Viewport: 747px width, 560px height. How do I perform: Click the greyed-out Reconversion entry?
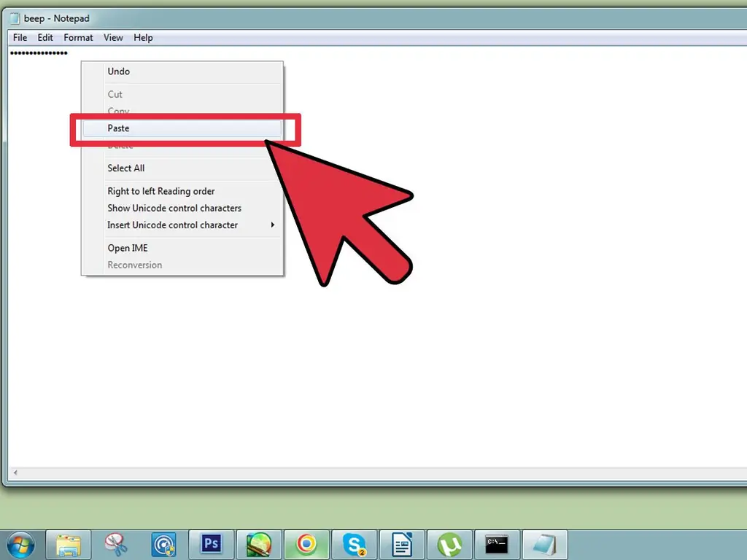182,265
